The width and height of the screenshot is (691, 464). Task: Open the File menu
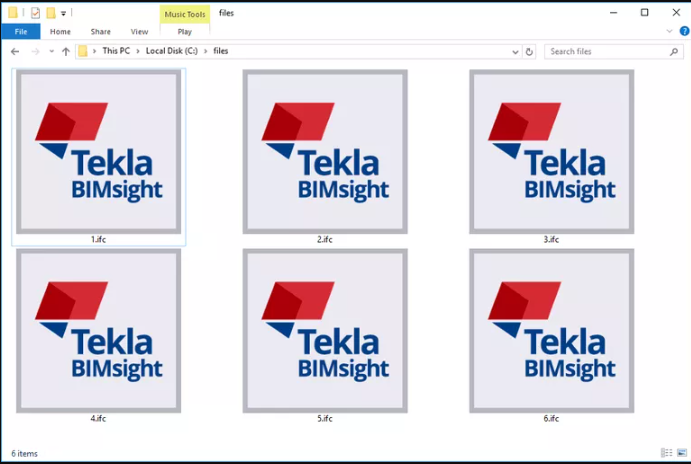[21, 31]
